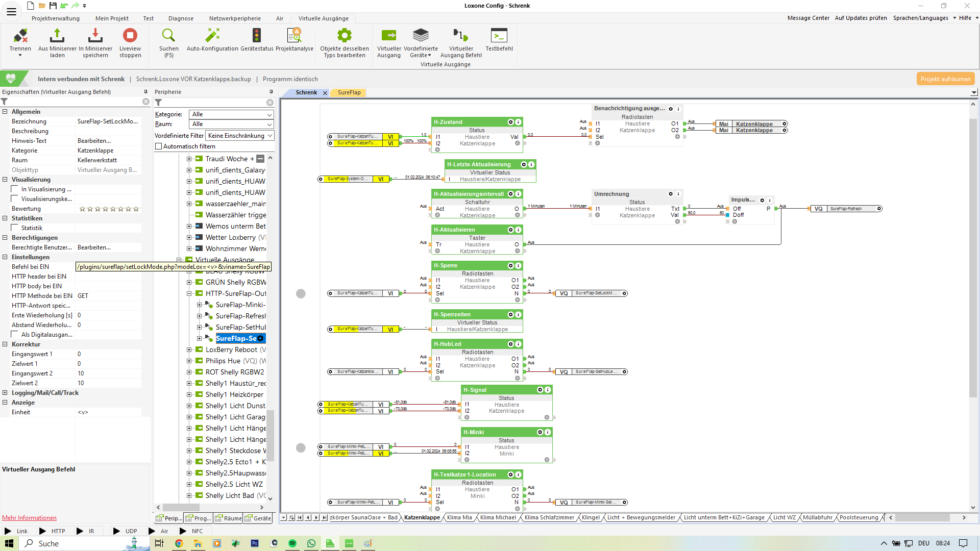
Task: Add a Virtueller Ausgang
Action: 389,36
